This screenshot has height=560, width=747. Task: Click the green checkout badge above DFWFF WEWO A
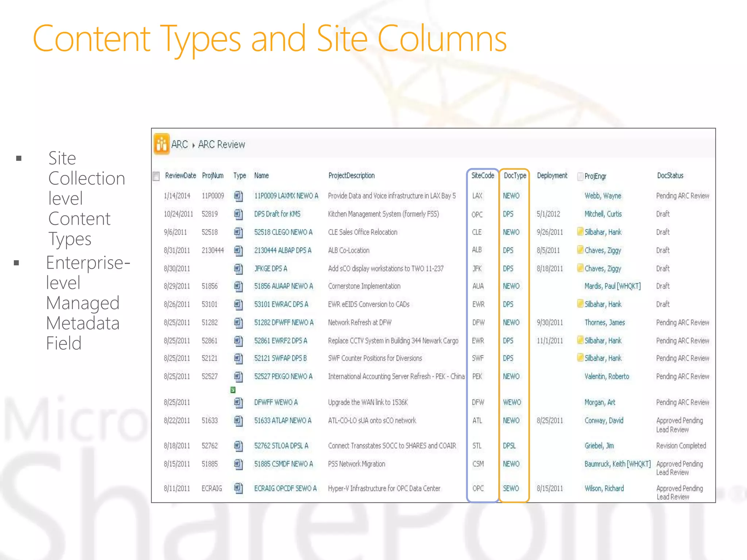233,390
